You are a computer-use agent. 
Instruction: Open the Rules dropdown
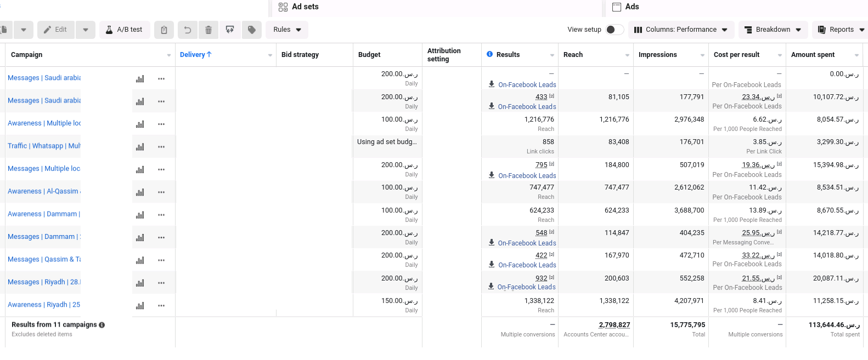[287, 30]
